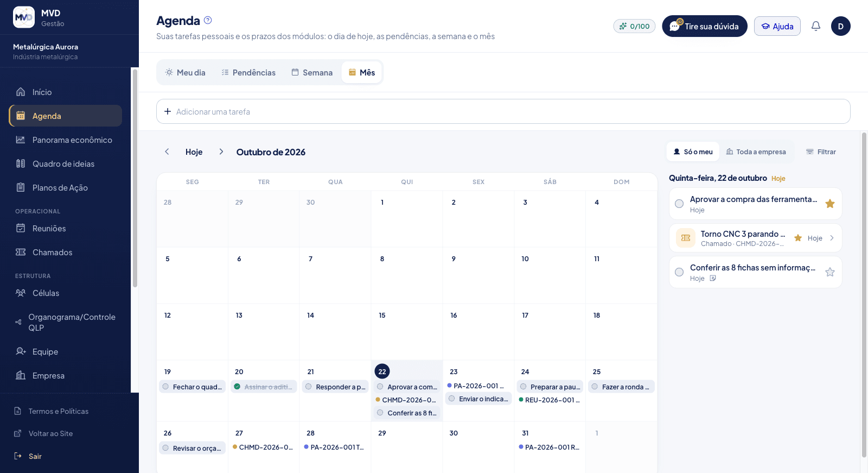Screen dimensions: 868x473
Task: Switch to the Meu dia tab
Action: click(186, 72)
